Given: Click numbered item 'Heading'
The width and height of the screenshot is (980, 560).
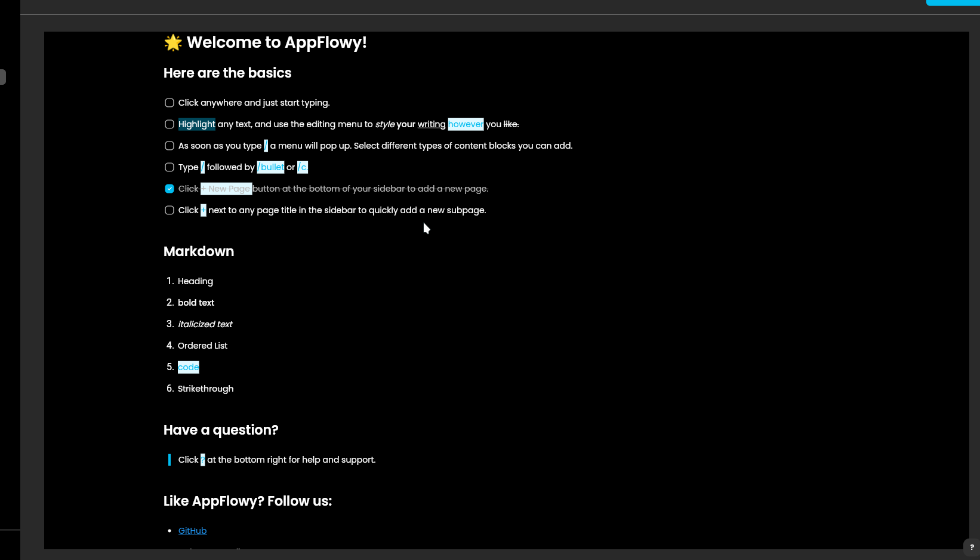Looking at the screenshot, I should coord(195,281).
